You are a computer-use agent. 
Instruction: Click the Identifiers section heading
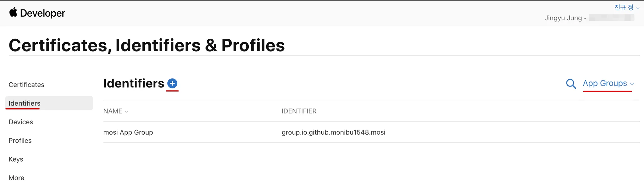134,83
